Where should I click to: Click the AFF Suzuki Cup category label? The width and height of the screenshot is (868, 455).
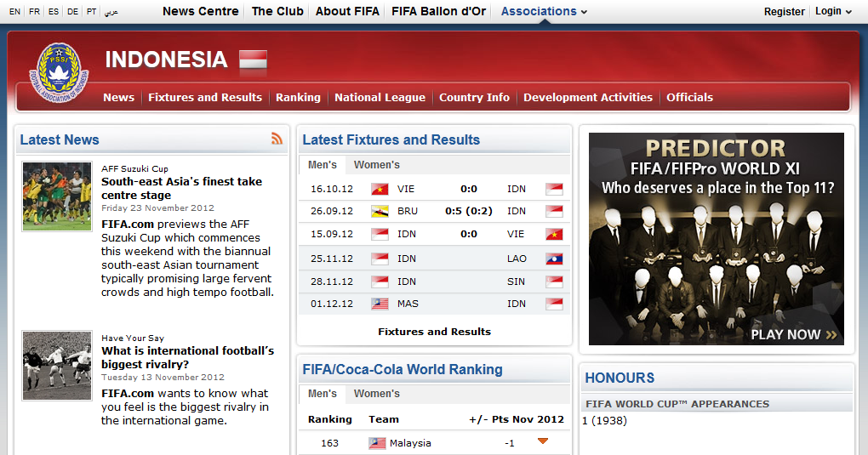pos(134,169)
